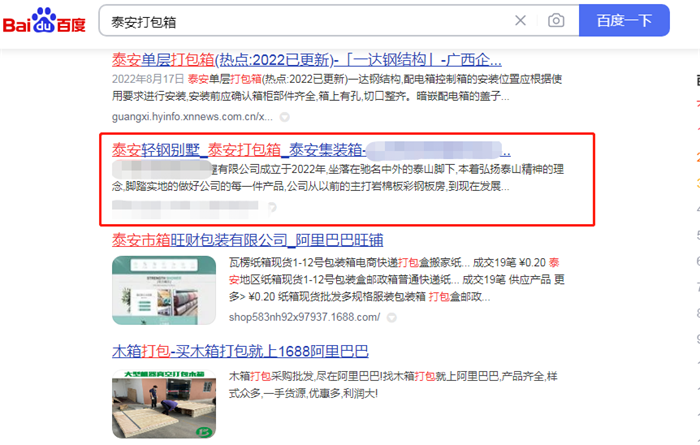Click the 旺财包装 shop thumbnail image
The width and height of the screenshot is (700, 445).
(x=164, y=290)
